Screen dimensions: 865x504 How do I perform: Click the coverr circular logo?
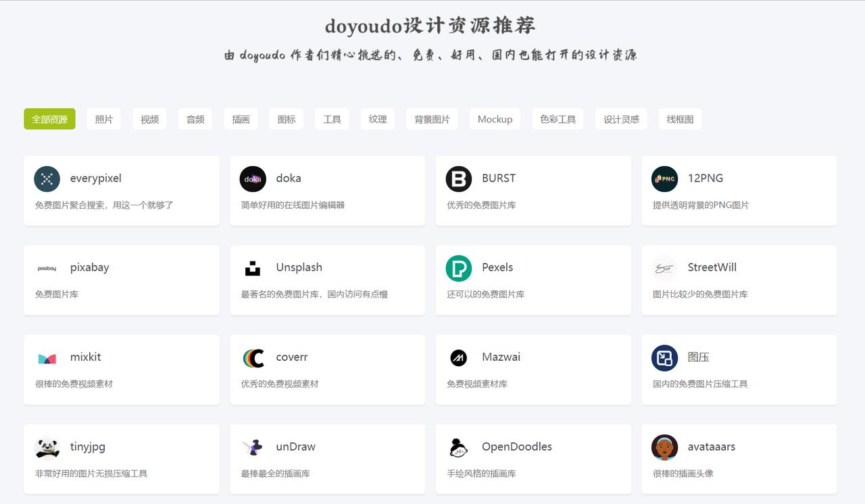253,357
